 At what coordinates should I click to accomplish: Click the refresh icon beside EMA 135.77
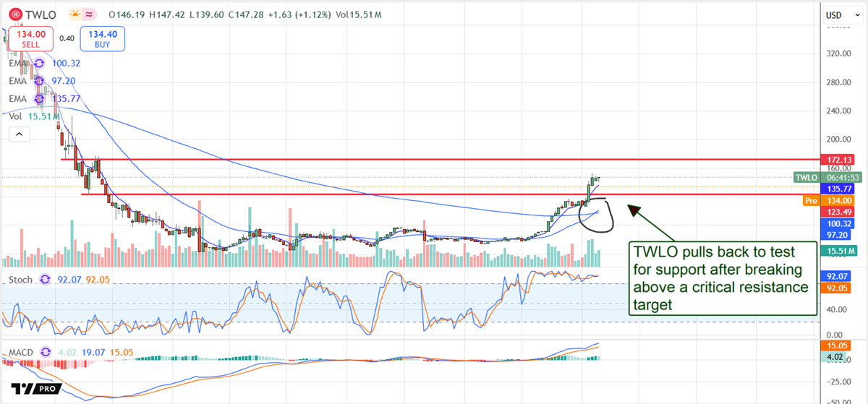[40, 98]
